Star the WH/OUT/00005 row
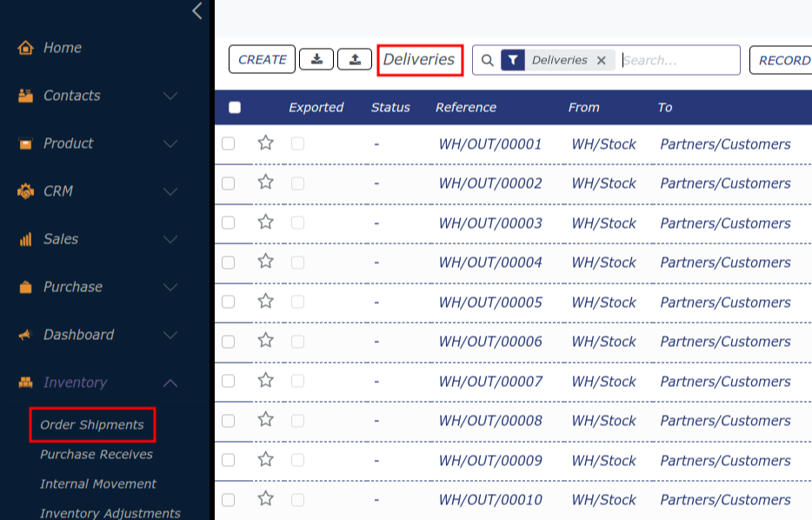Screen dimensions: 812x520 266,301
